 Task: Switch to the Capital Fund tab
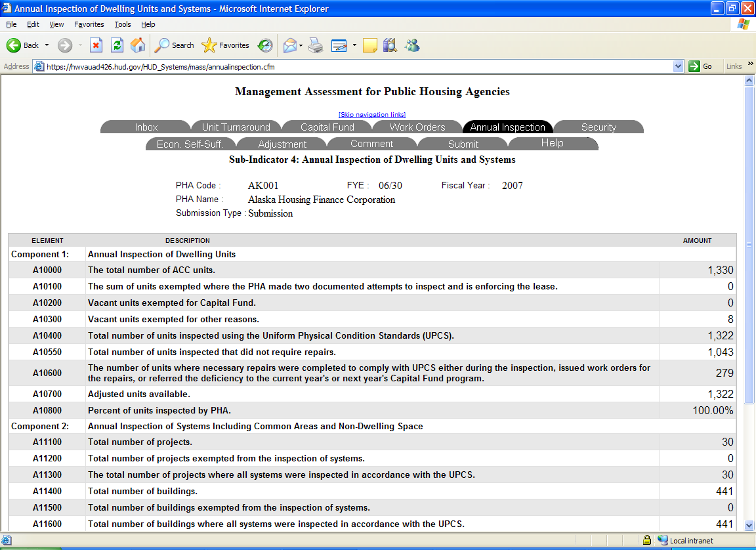(x=327, y=127)
